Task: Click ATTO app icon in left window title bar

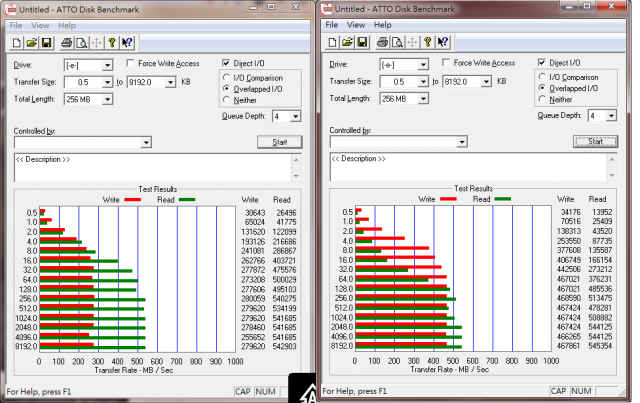Action: [11, 9]
